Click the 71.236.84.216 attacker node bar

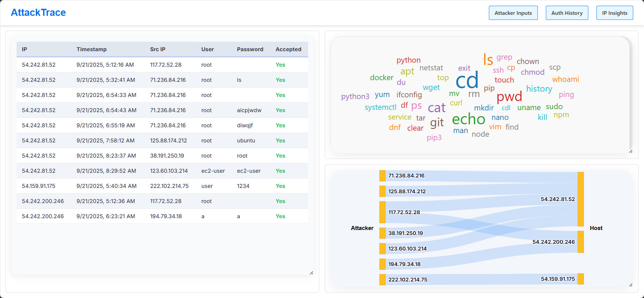[x=382, y=176]
